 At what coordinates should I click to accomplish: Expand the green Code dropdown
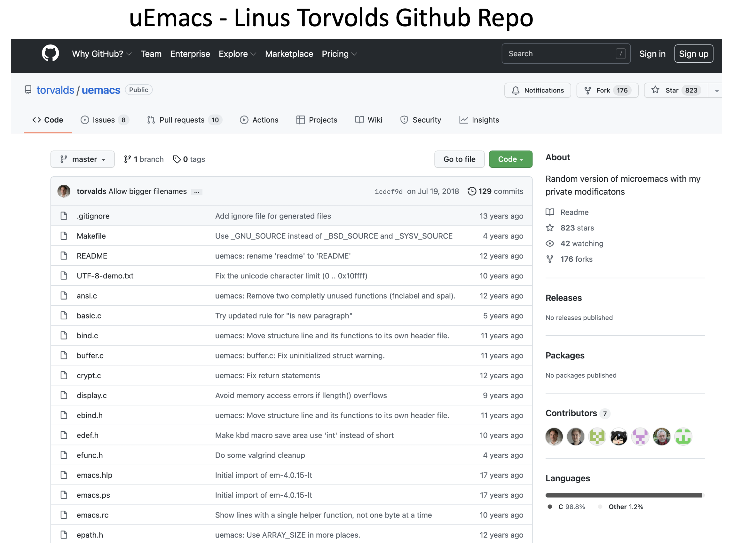click(x=510, y=159)
